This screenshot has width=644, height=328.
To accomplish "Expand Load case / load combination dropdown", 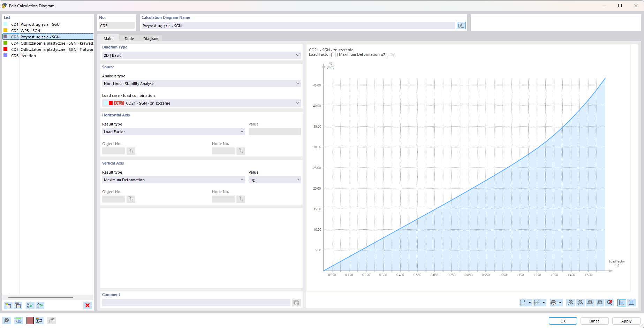I will click(202, 103).
